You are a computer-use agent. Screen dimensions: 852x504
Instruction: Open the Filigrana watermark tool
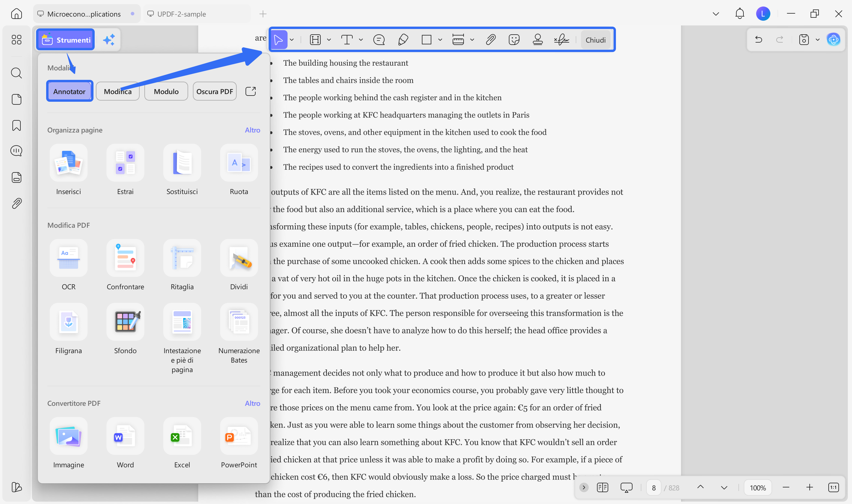click(69, 329)
